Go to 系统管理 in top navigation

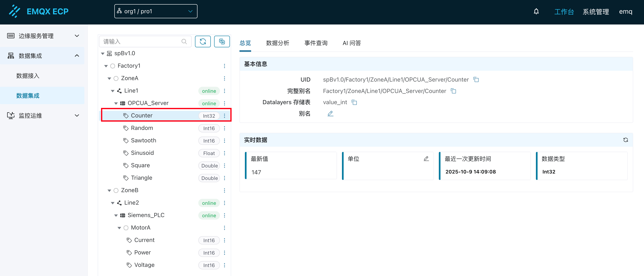(596, 11)
